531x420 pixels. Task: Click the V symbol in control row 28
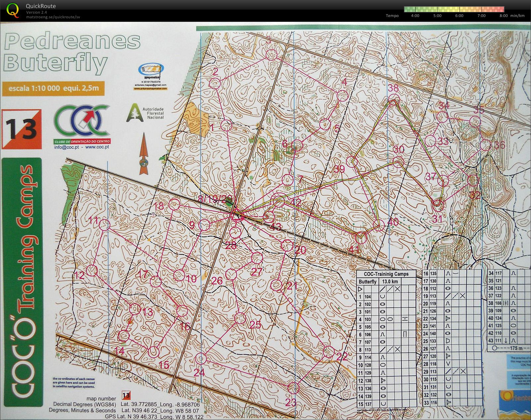pyautogui.click(x=448, y=364)
